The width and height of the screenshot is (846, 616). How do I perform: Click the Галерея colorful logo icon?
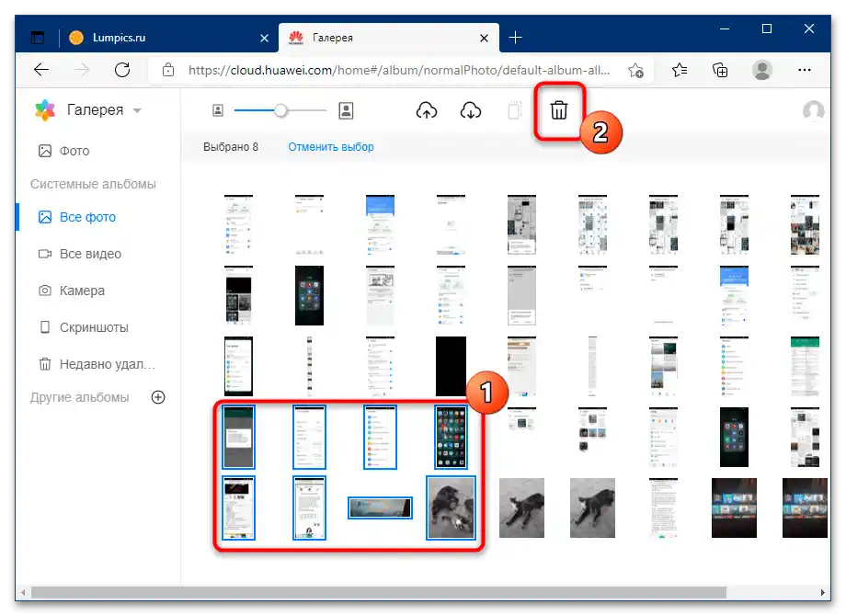45,110
